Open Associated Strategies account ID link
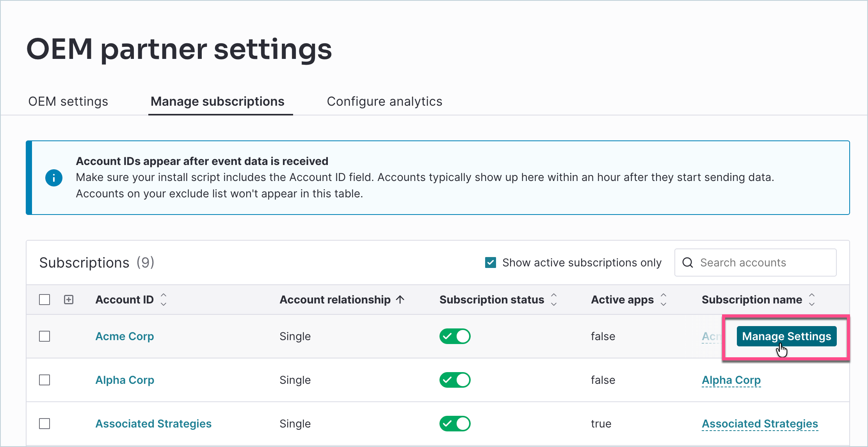The image size is (868, 447). click(x=153, y=424)
